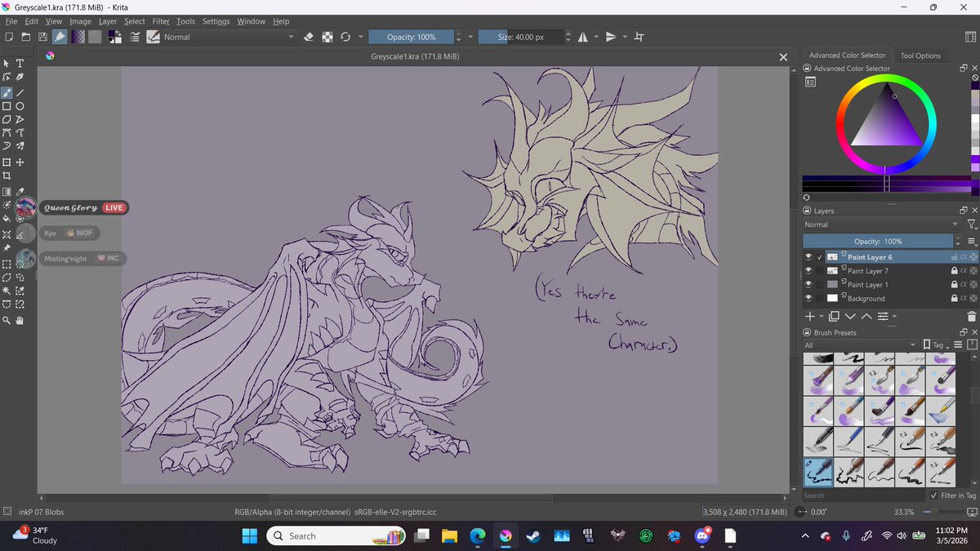Delete the layer with trash icon

click(971, 316)
